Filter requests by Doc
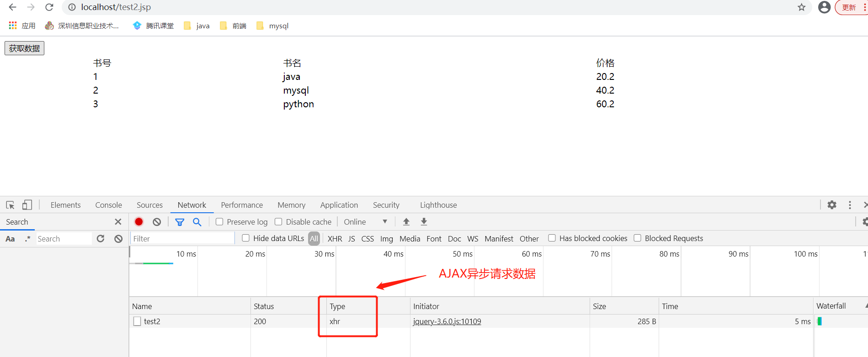This screenshot has height=357, width=868. [x=454, y=239]
